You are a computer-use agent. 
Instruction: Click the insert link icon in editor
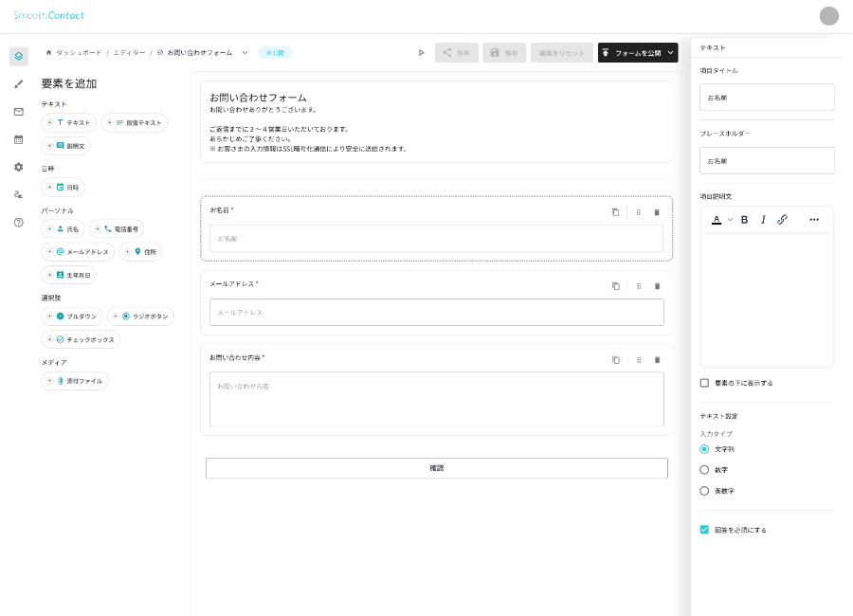coord(782,220)
